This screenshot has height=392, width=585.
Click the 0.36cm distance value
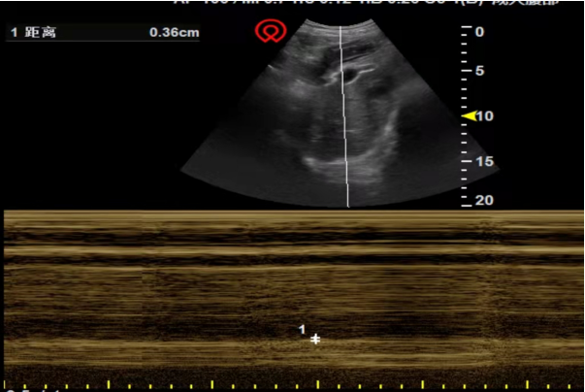tap(175, 32)
